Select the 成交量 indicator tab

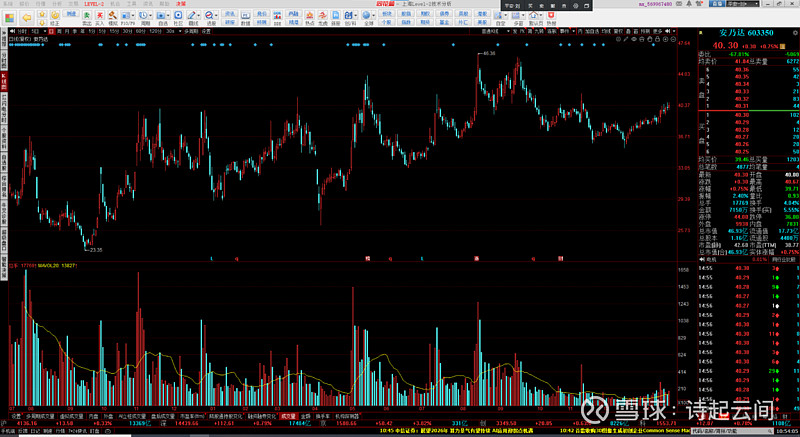pyautogui.click(x=289, y=416)
